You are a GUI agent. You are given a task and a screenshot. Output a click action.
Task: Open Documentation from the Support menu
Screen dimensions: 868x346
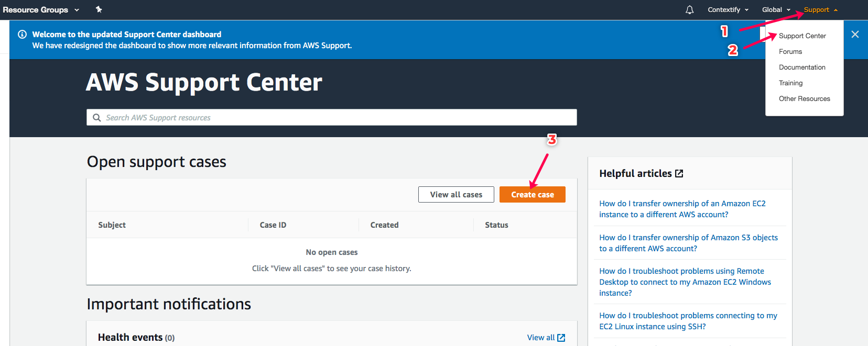[x=802, y=68]
